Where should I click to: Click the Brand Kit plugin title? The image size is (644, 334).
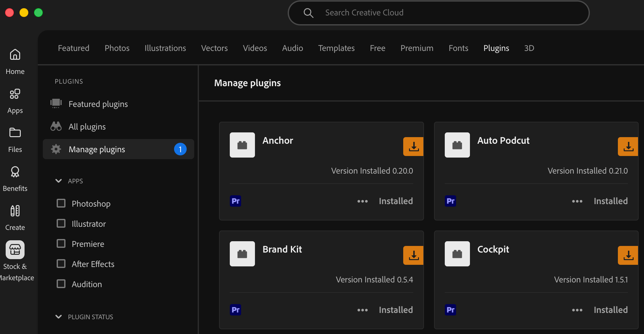click(x=282, y=249)
